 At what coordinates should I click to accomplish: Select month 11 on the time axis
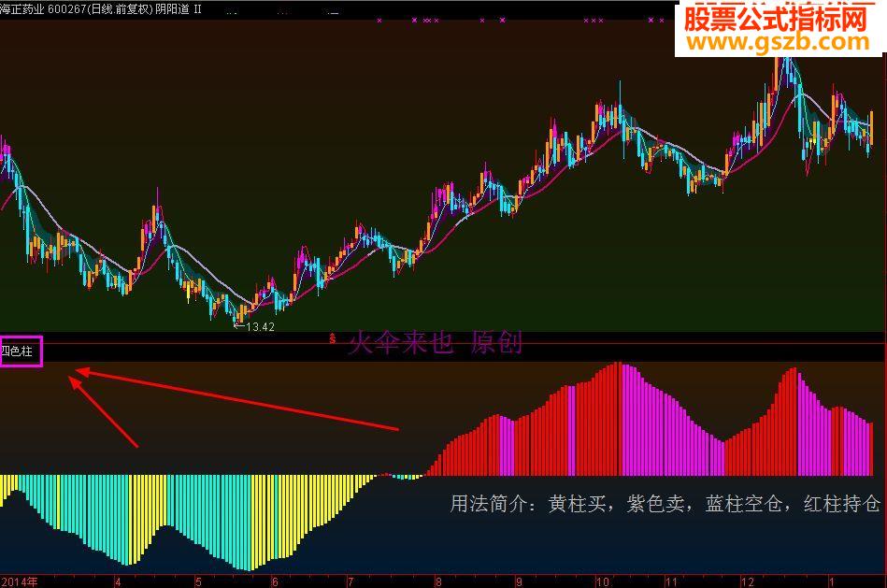(671, 581)
